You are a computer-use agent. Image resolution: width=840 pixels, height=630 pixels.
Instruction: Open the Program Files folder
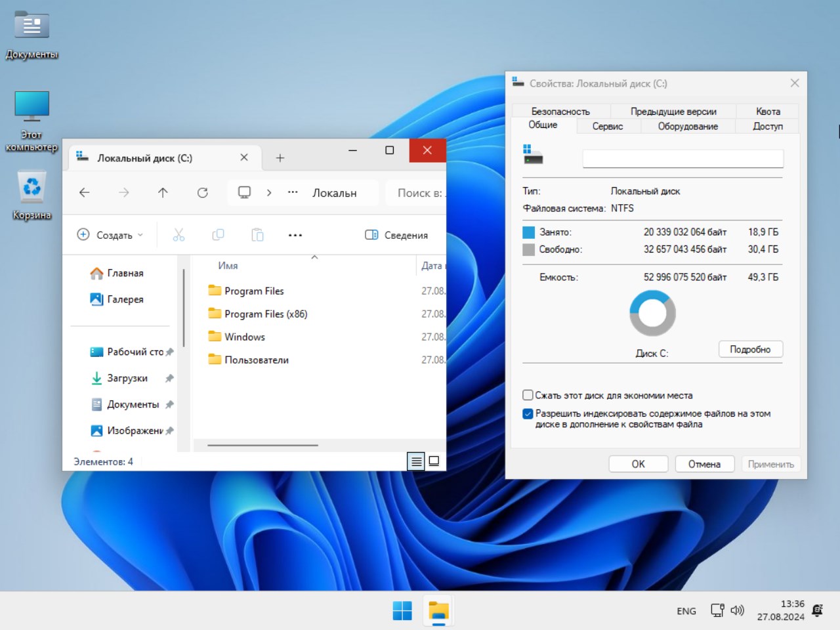click(x=255, y=291)
